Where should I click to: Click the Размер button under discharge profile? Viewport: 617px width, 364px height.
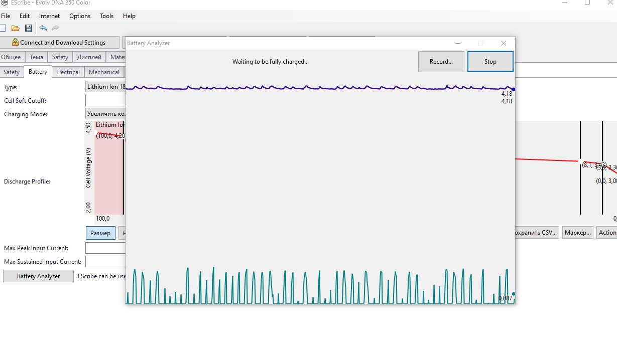[x=100, y=233]
